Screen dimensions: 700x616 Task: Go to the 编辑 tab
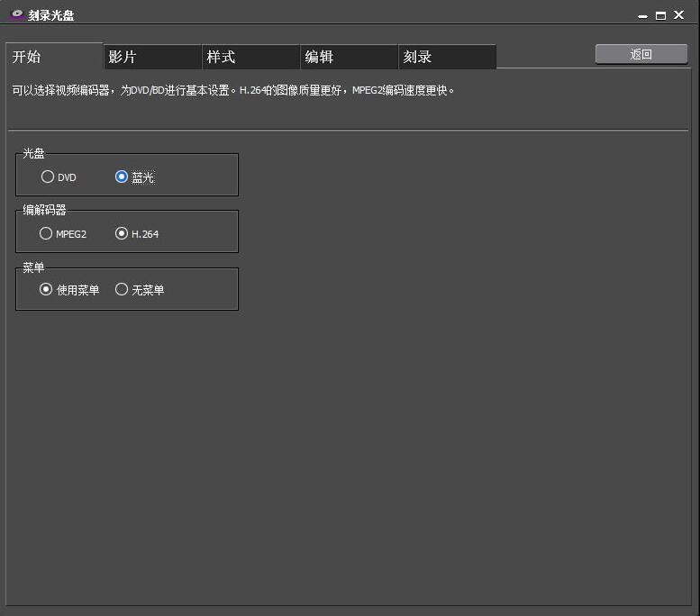pyautogui.click(x=350, y=57)
